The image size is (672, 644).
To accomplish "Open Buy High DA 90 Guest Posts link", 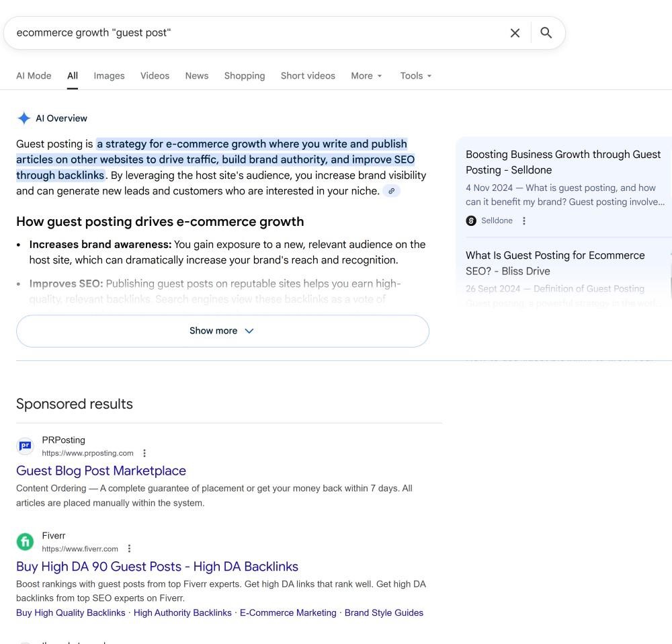I will coord(157,567).
